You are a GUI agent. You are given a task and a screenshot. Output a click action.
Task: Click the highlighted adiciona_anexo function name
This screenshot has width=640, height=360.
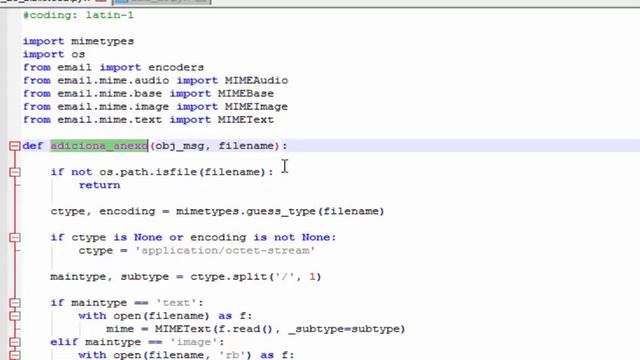click(x=99, y=146)
